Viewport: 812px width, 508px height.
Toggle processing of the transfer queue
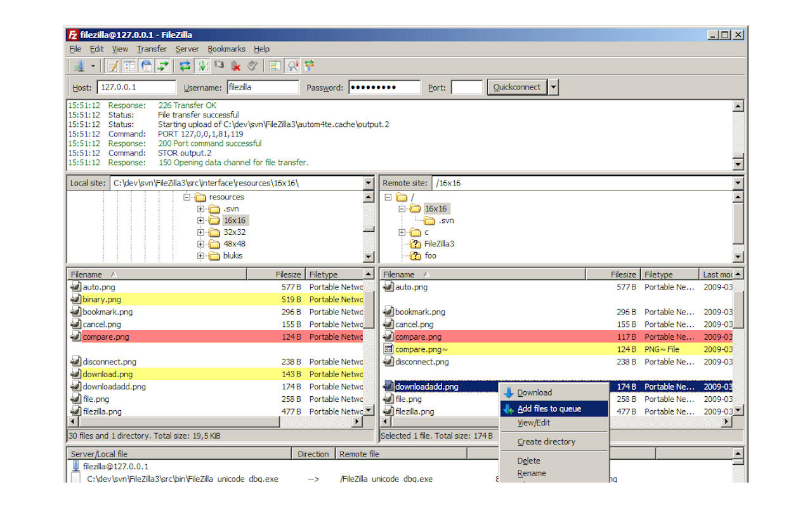point(202,65)
